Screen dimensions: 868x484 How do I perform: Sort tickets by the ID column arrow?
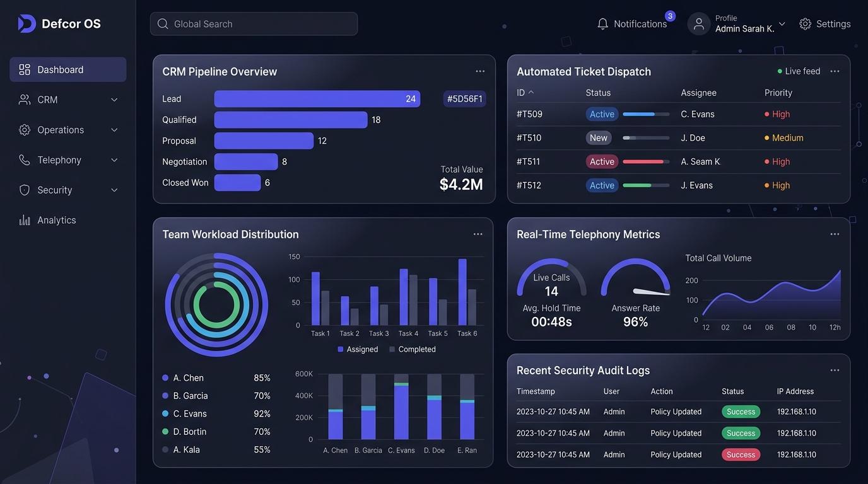(531, 92)
